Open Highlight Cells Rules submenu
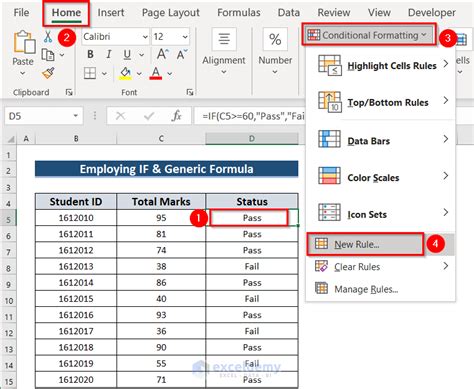This screenshot has height=389, width=474. pos(381,65)
